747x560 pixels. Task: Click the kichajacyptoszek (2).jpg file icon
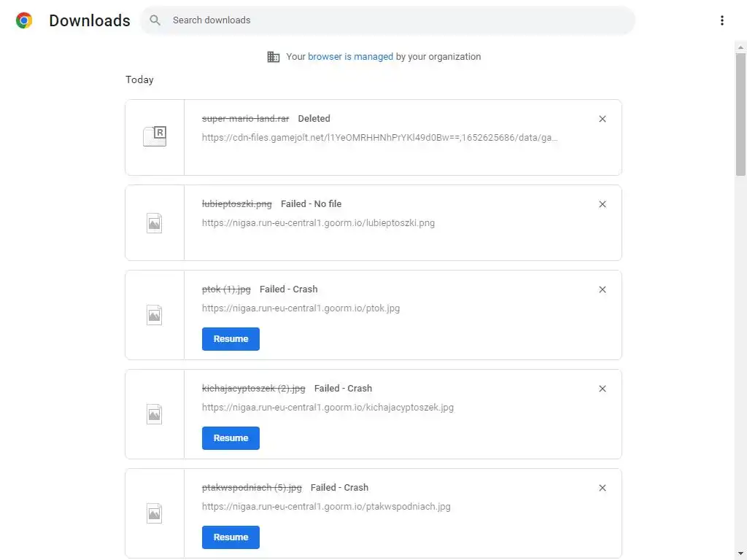click(x=155, y=414)
